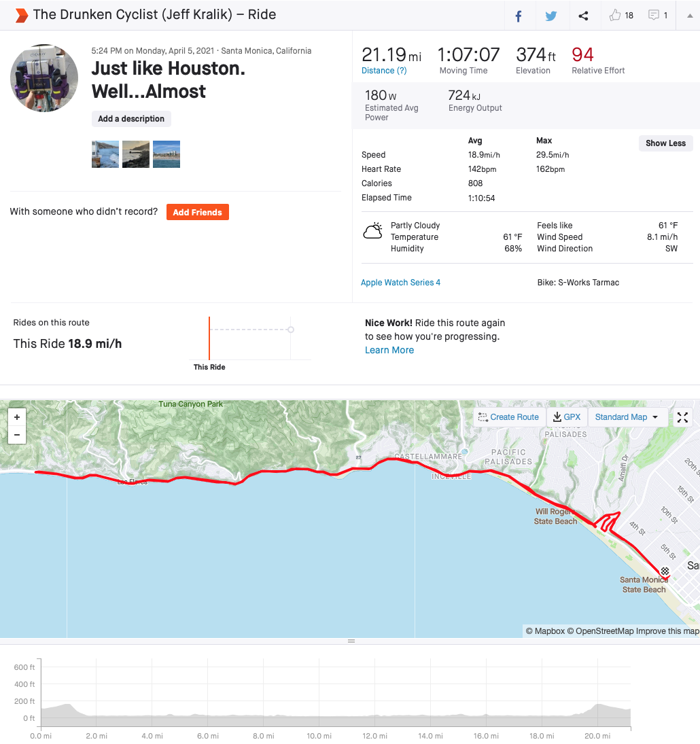Open the share options icon

pyautogui.click(x=583, y=16)
